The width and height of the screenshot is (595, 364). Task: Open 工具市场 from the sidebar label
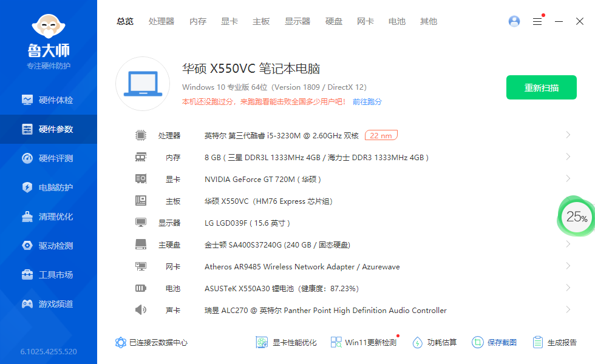point(56,275)
